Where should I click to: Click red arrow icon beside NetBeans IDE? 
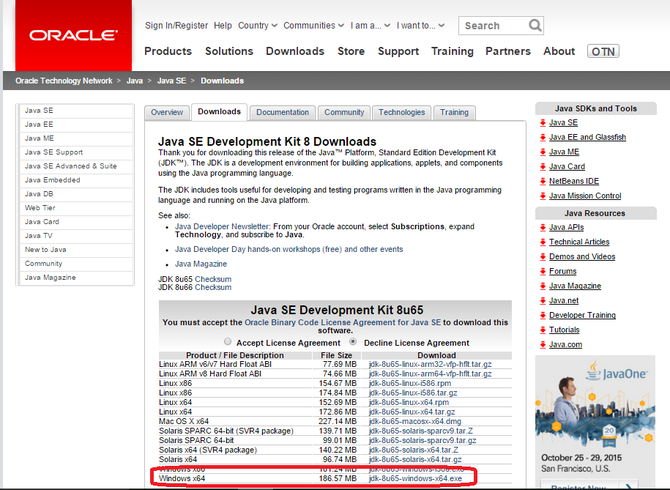(543, 182)
